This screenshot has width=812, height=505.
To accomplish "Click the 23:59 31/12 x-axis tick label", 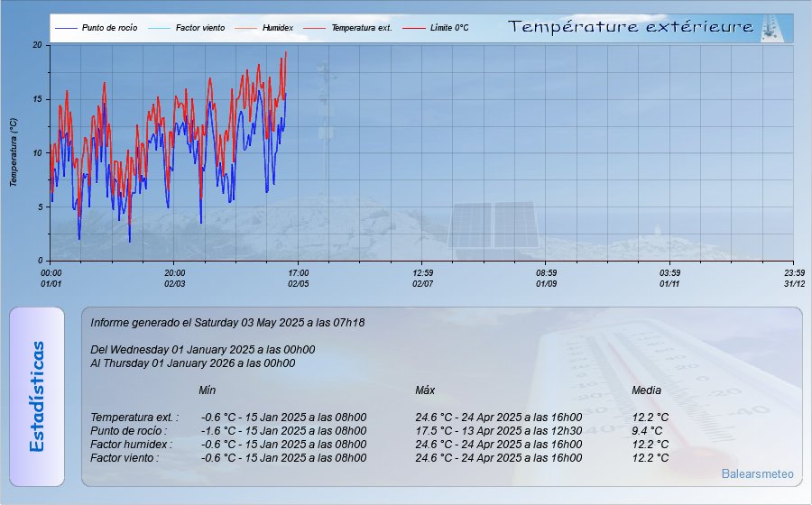I will [794, 279].
